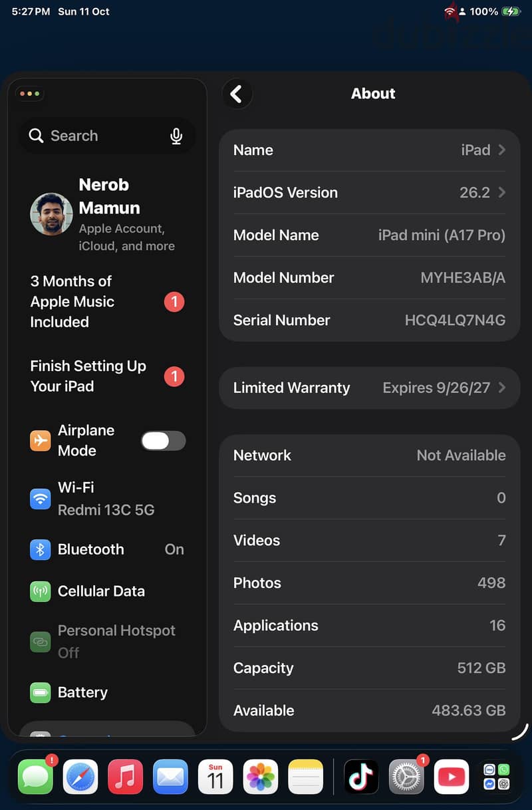Image resolution: width=532 pixels, height=810 pixels.
Task: Tap the Photos 498 row
Action: click(369, 583)
